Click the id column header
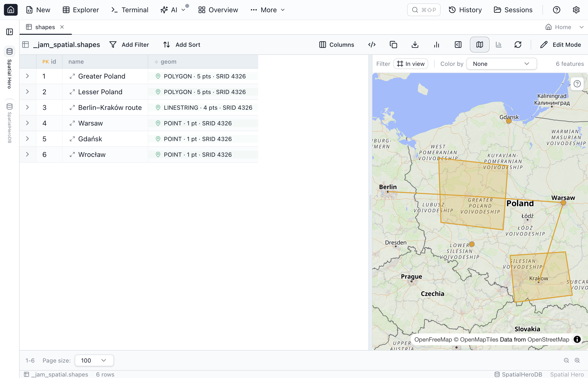The height and width of the screenshot is (378, 588). (x=49, y=62)
